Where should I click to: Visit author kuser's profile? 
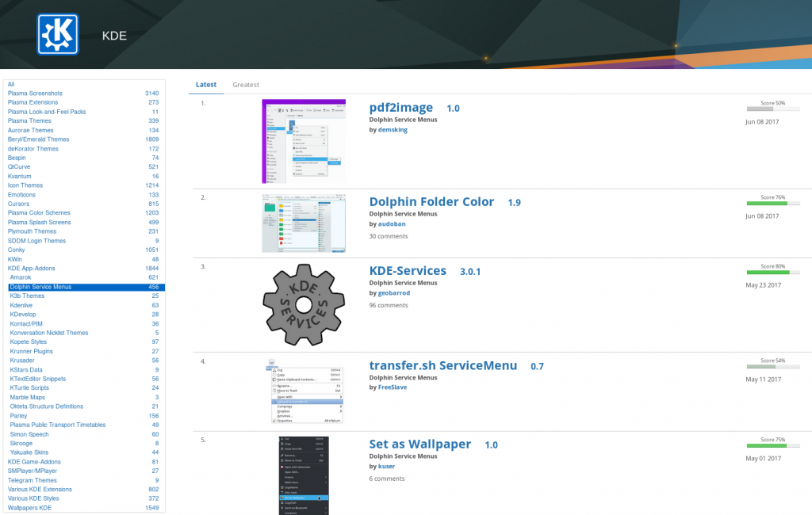(386, 467)
